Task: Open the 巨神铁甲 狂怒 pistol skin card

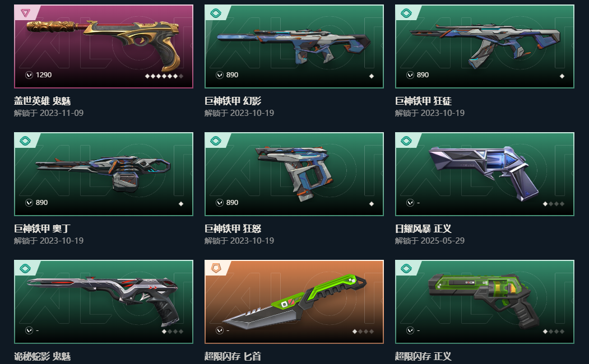Action: 294,174
